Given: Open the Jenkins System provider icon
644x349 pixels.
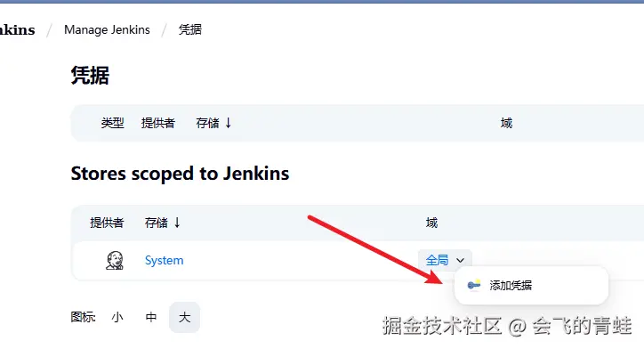Looking at the screenshot, I should point(115,260).
